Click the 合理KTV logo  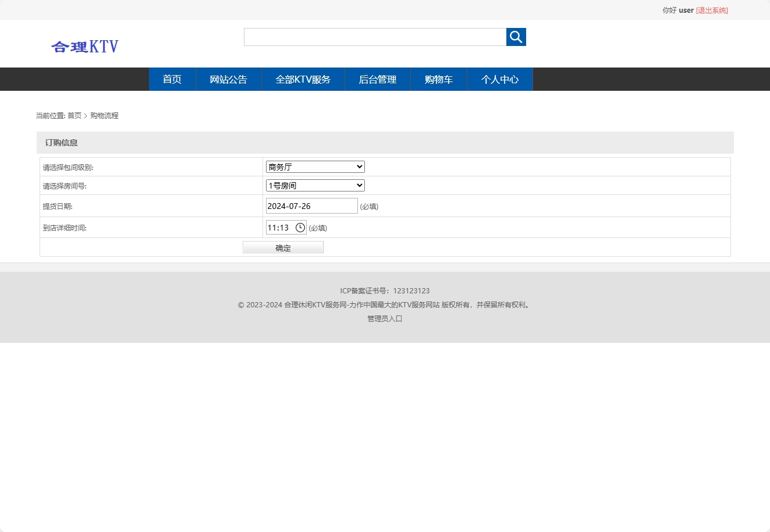point(84,46)
